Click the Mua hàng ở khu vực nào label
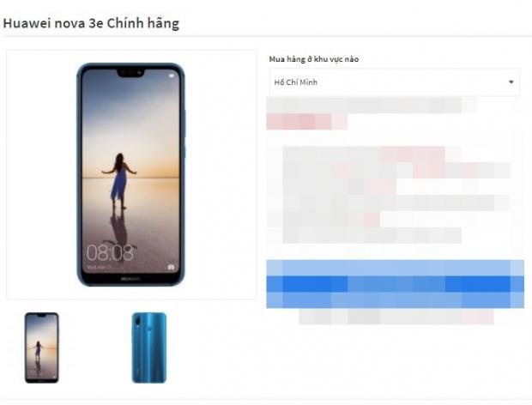The width and height of the screenshot is (532, 405). point(314,59)
